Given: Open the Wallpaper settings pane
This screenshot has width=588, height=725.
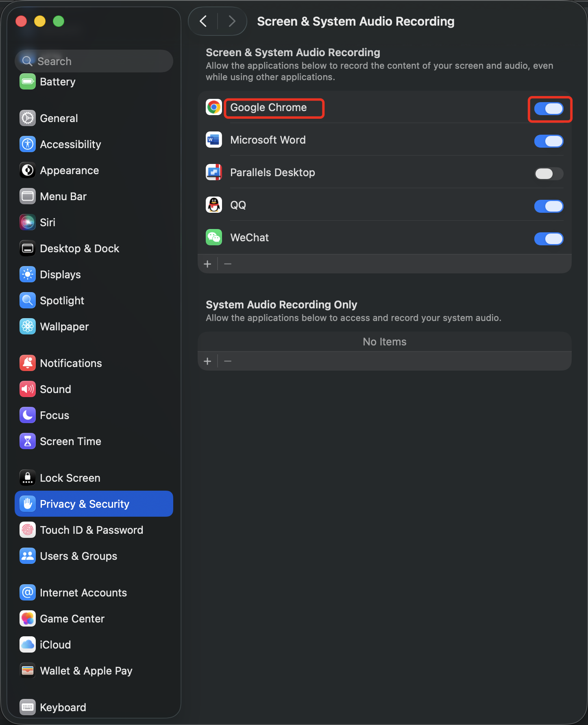Looking at the screenshot, I should point(64,327).
